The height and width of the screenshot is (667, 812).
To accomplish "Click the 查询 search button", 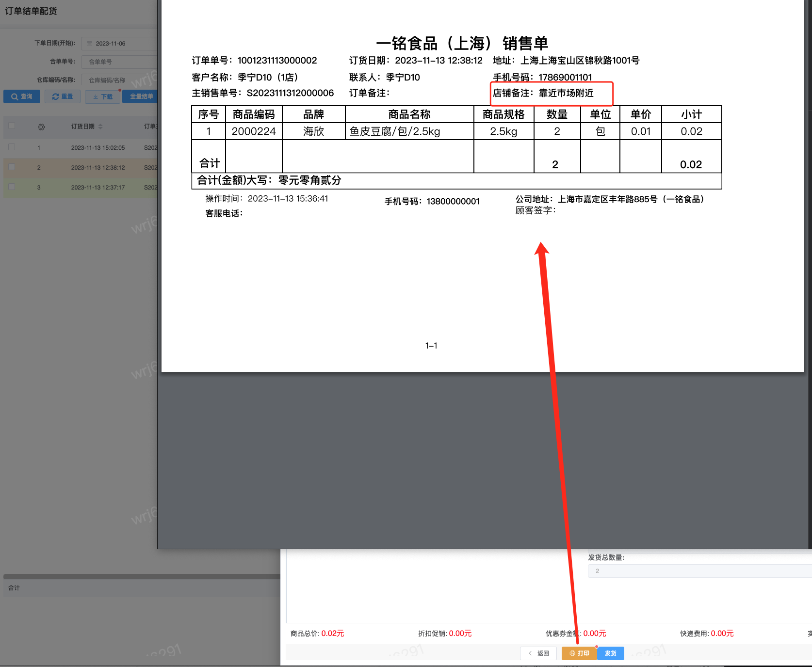I will click(22, 96).
